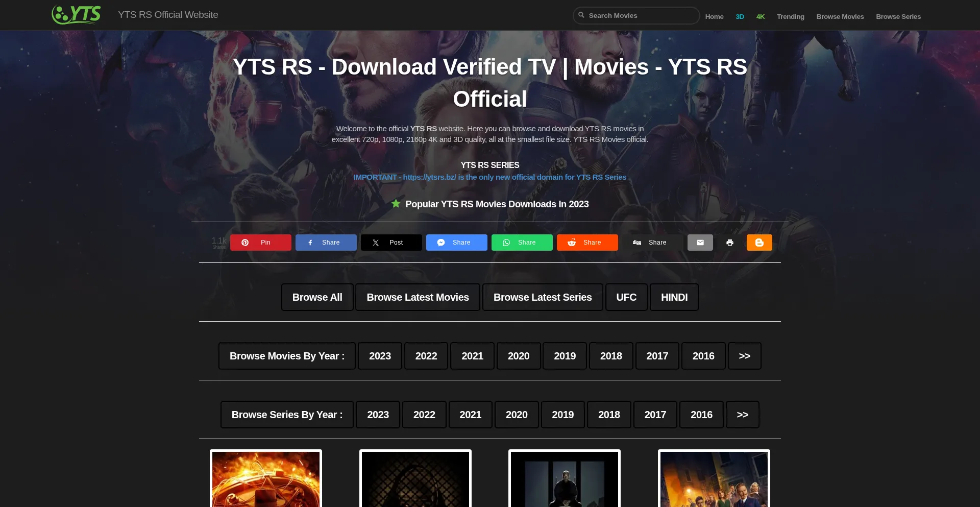Viewport: 980px width, 507px height.
Task: Open the ensemble cast street poster
Action: (714, 478)
